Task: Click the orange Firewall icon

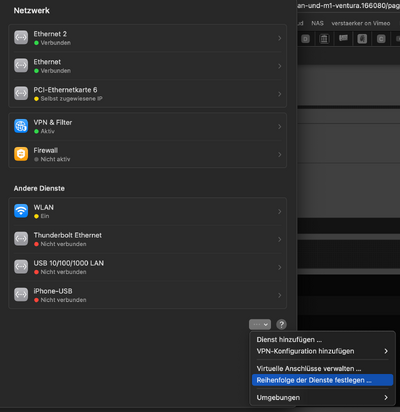Action: click(x=21, y=154)
